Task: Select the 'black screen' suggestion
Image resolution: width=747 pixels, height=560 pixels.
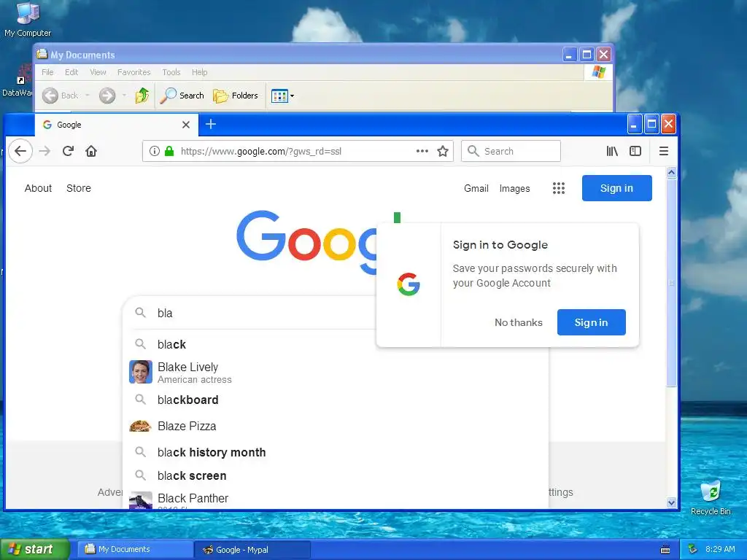Action: point(336,475)
